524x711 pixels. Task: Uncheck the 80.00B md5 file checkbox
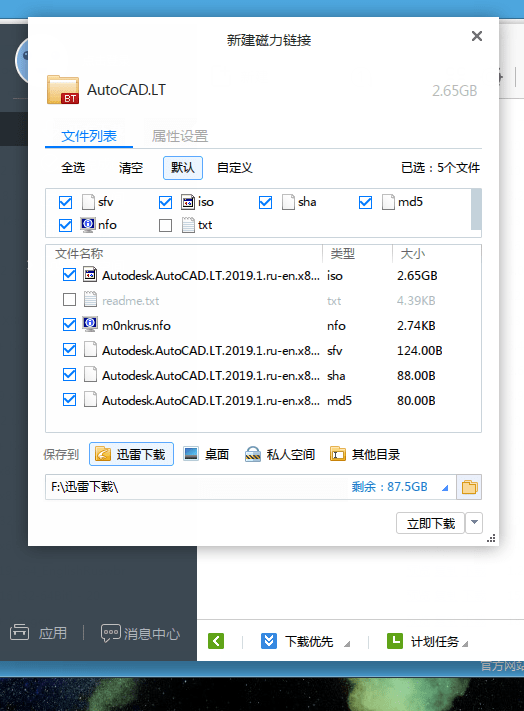[x=69, y=399]
